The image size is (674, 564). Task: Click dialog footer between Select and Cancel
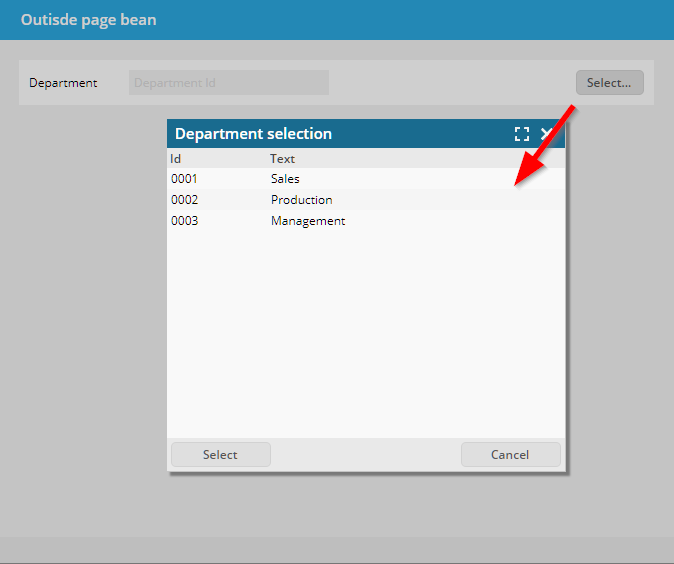click(x=365, y=455)
